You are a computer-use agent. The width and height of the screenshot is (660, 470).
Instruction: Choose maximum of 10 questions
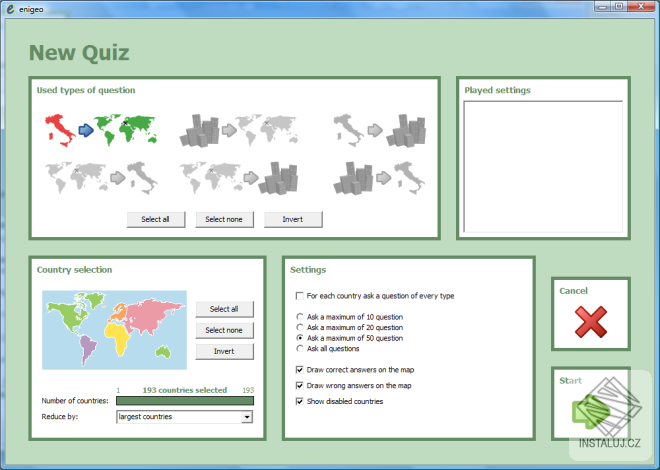coord(300,317)
